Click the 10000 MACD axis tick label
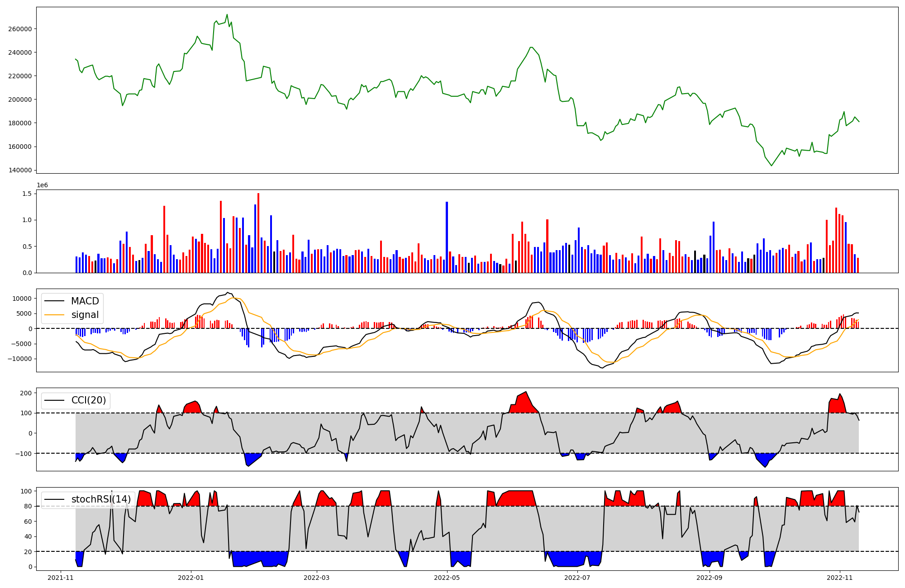 pyautogui.click(x=22, y=299)
